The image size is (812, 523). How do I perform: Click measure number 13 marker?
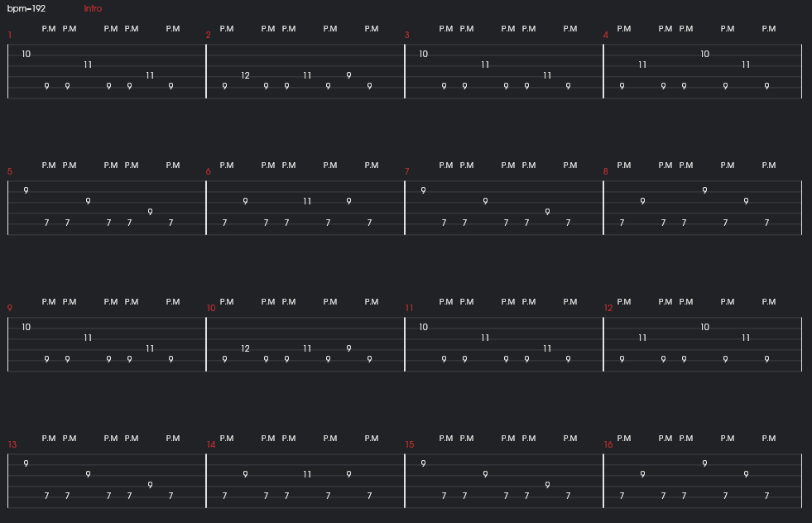click(x=12, y=444)
